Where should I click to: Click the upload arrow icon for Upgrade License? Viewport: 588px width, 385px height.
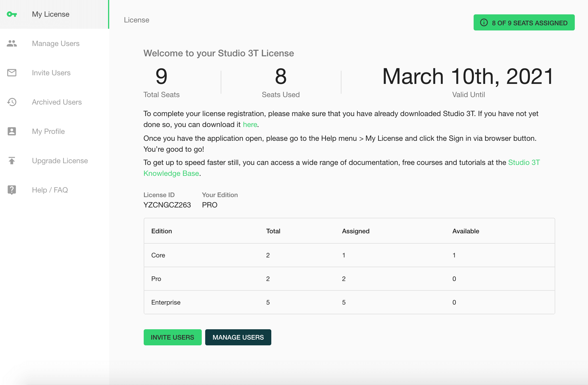click(x=12, y=161)
